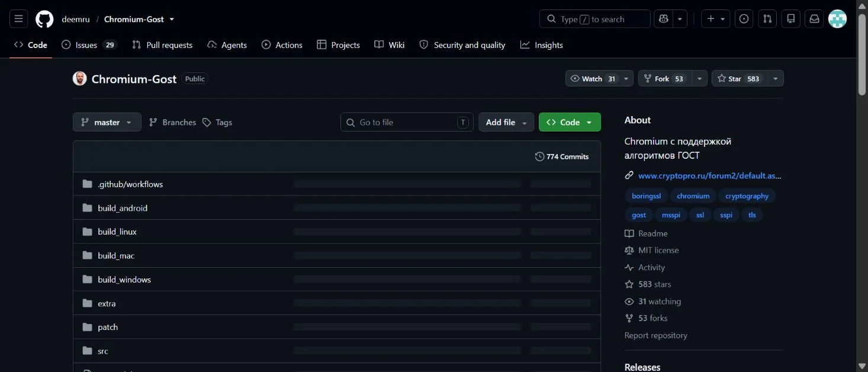This screenshot has height=372, width=868.
Task: Click the cryptography topic tag
Action: click(x=747, y=196)
